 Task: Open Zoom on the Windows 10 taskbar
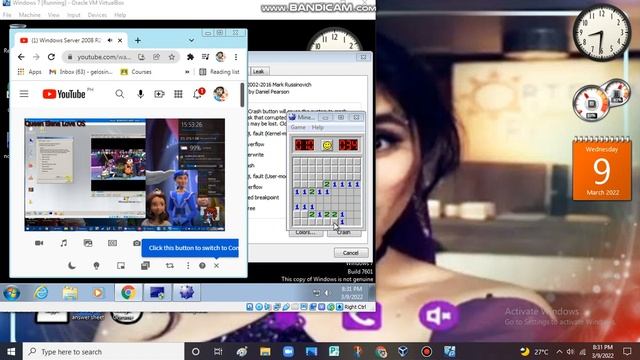(288, 351)
